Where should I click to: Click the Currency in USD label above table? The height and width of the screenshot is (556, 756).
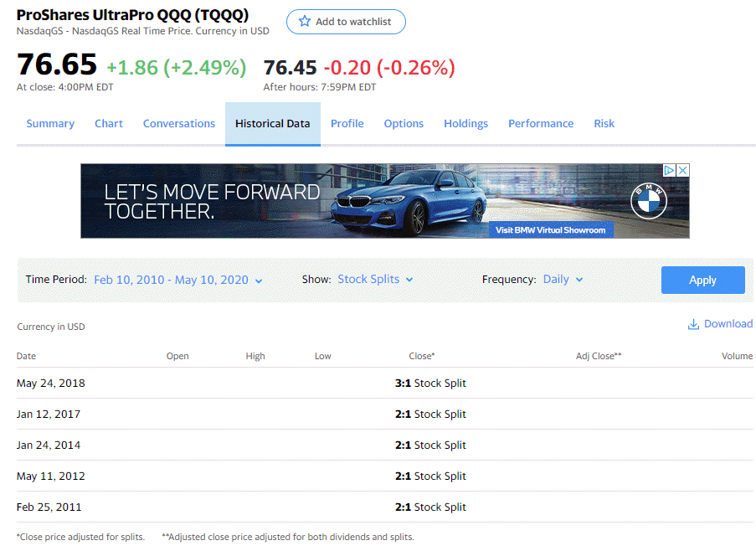coord(51,327)
